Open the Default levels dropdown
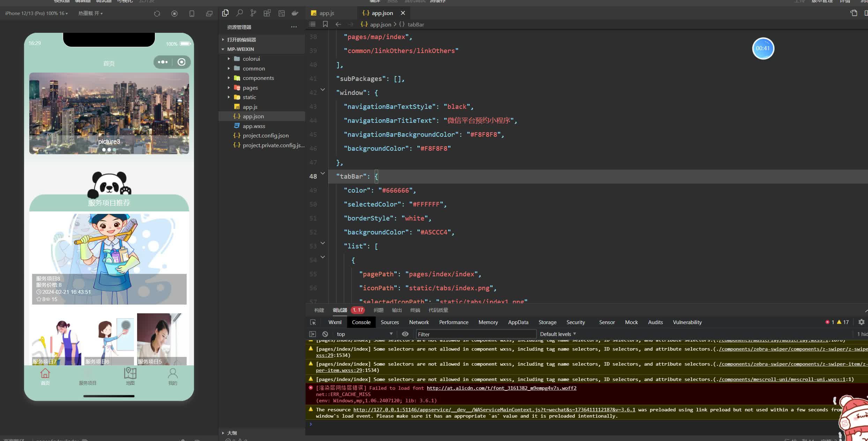 pos(558,334)
